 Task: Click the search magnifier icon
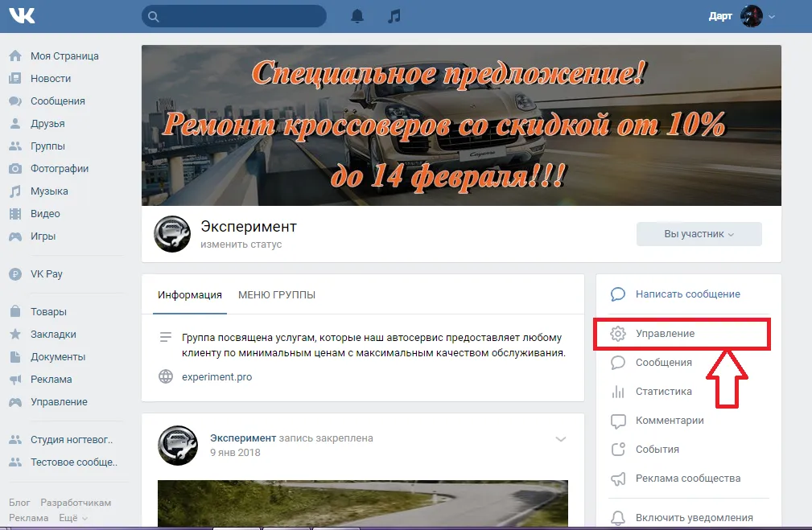click(x=153, y=17)
